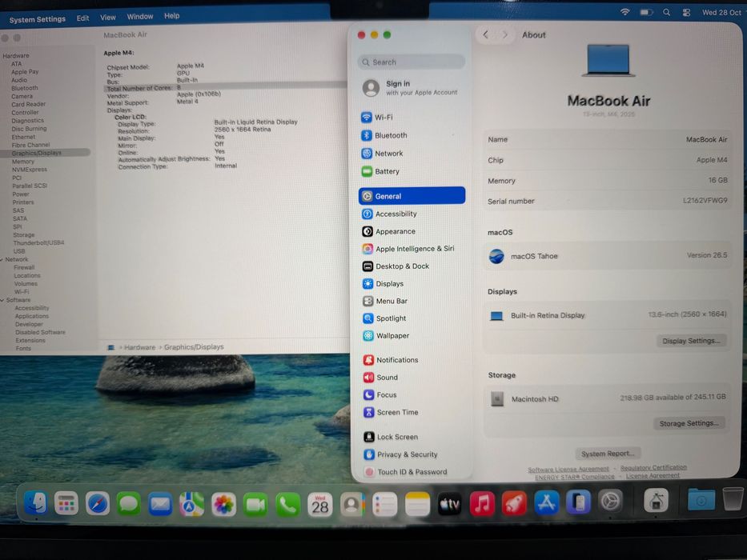Select Graphics/Displays in System Information sidebar
The height and width of the screenshot is (560, 747).
pos(45,153)
